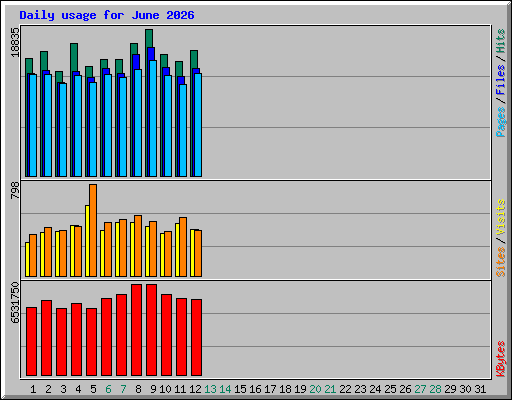
Task: Click the tallest green hits bar for day 9
Action: pyautogui.click(x=149, y=38)
